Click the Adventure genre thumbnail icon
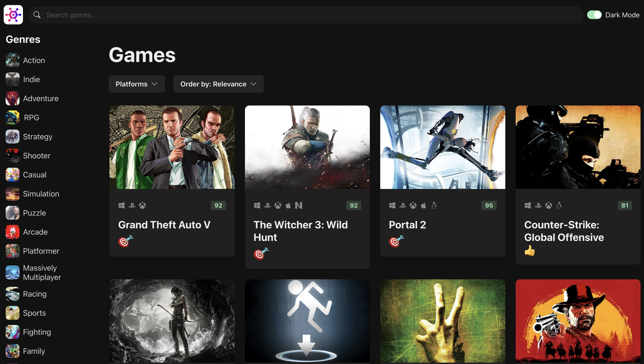The width and height of the screenshot is (644, 364). tap(13, 98)
